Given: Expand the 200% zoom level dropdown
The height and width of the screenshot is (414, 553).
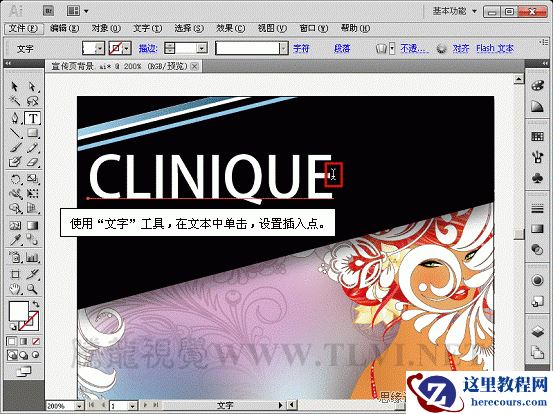Looking at the screenshot, I should (x=79, y=406).
